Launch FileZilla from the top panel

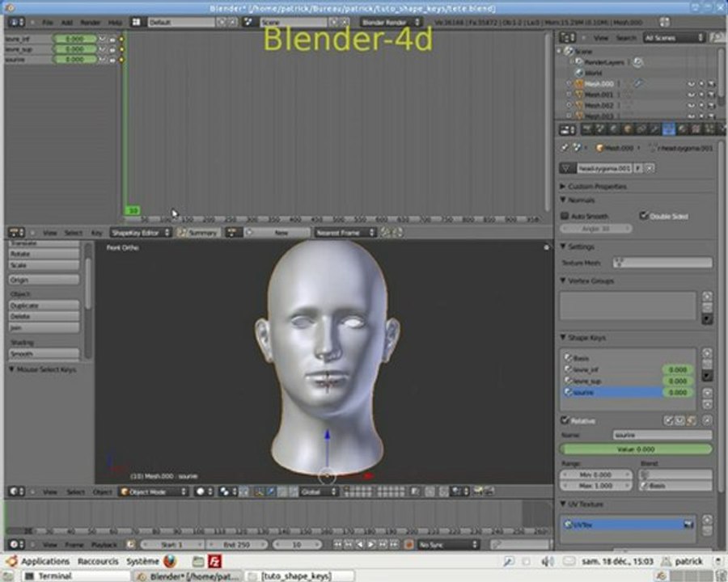pyautogui.click(x=214, y=561)
